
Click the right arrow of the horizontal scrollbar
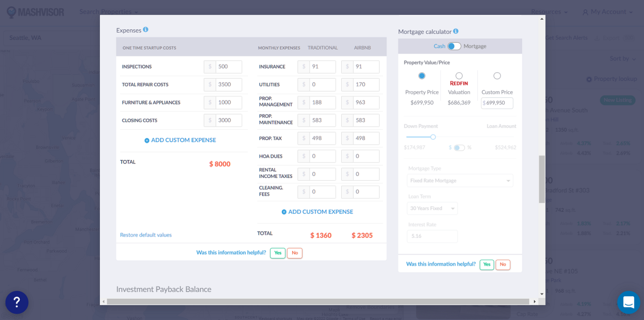[x=534, y=302]
